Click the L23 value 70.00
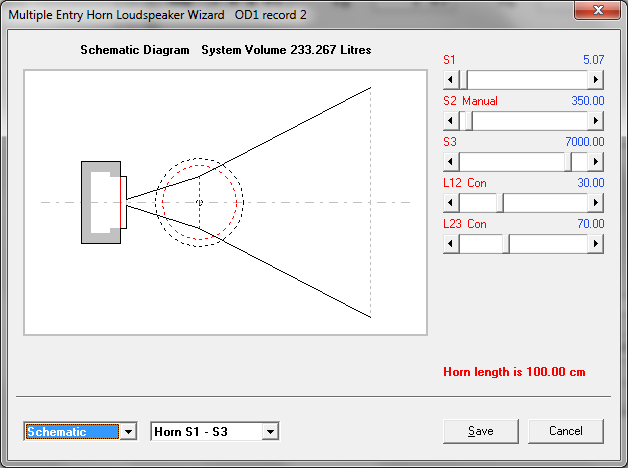 590,224
